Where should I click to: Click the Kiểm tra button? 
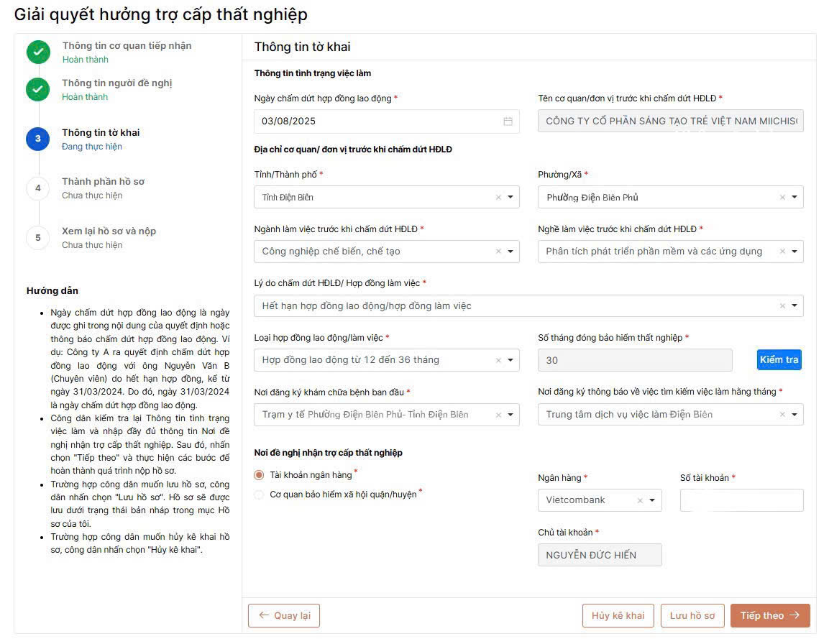779,359
